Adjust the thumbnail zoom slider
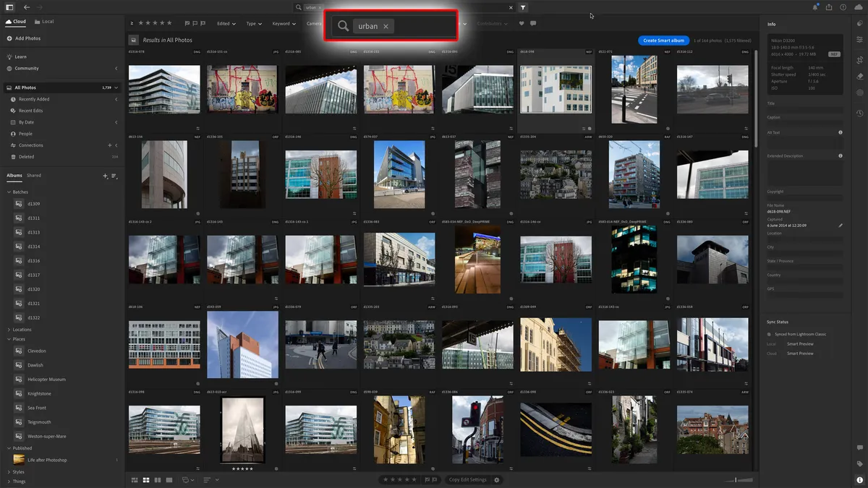The image size is (868, 488). click(736, 479)
